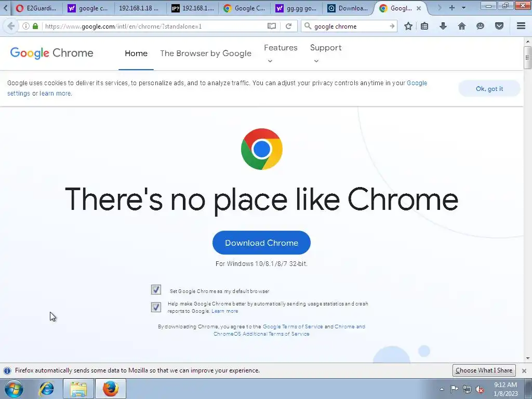Viewport: 532px width, 399px height.
Task: Click the muted volume tray icon
Action: click(480, 389)
